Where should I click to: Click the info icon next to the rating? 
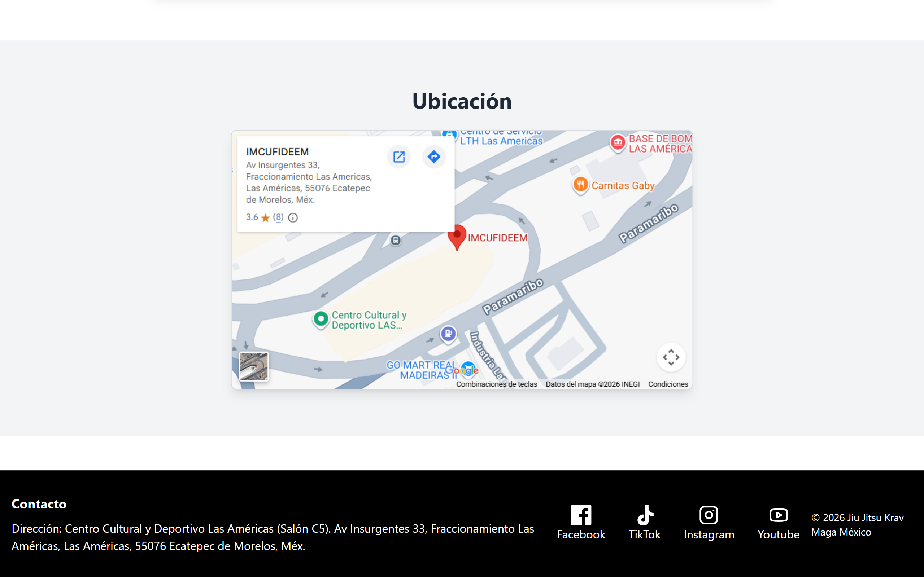[x=292, y=217]
